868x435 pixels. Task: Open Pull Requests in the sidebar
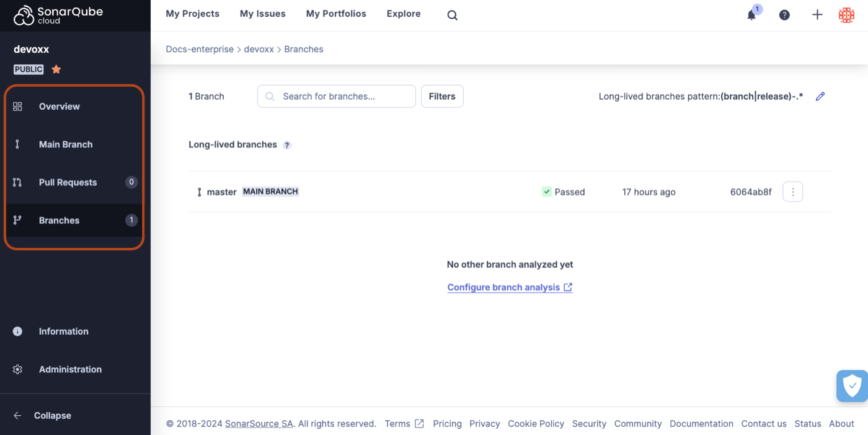(x=68, y=182)
